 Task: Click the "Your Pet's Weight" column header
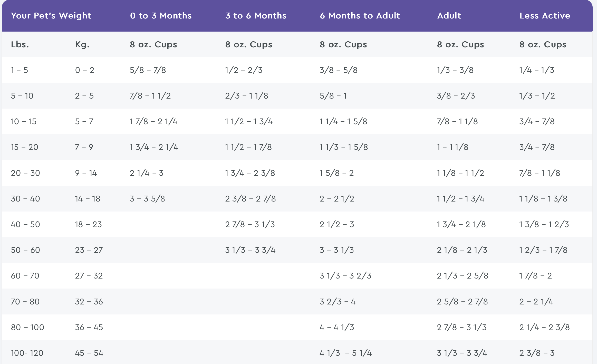(x=51, y=16)
